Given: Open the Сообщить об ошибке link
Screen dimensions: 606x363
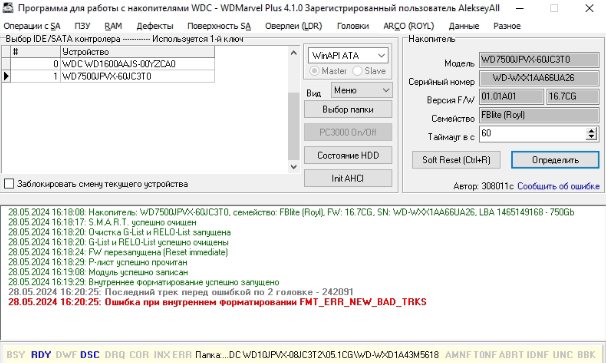Looking at the screenshot, I should [558, 186].
